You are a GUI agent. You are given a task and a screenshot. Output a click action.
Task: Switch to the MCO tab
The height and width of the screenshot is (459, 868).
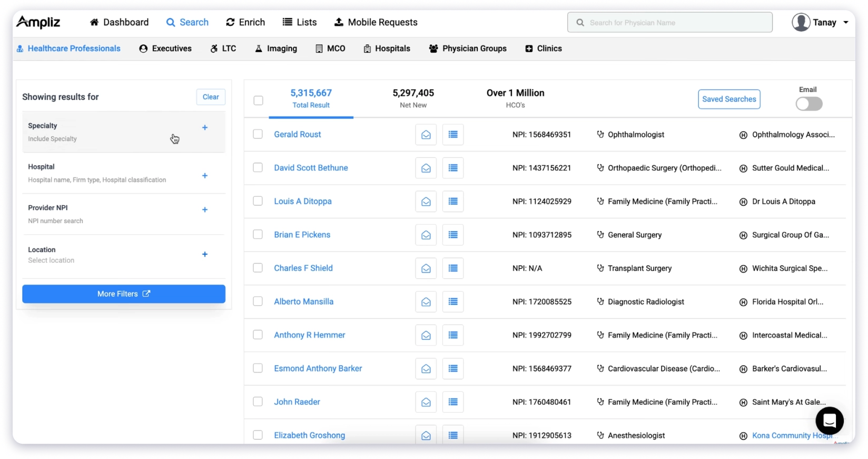[330, 48]
